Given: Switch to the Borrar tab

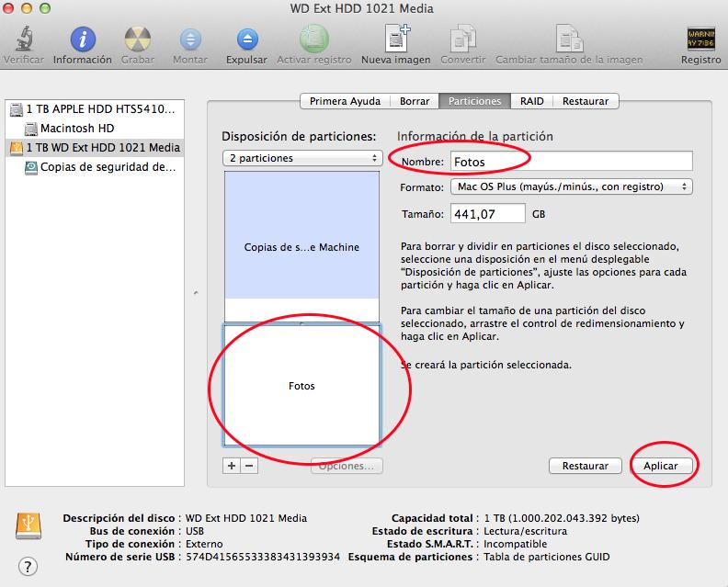Looking at the screenshot, I should (415, 101).
